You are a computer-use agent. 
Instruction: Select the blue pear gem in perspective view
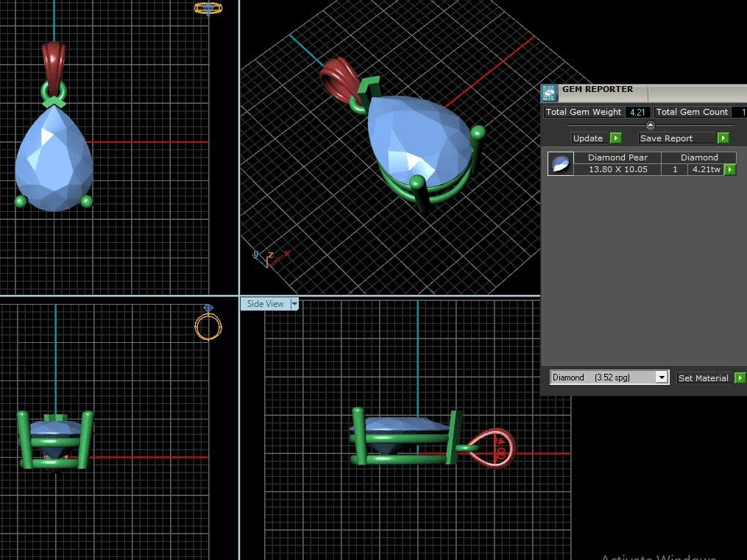point(419,141)
